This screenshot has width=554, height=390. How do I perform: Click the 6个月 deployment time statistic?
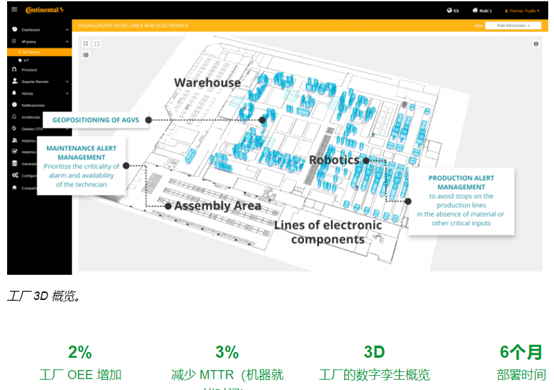point(521,363)
